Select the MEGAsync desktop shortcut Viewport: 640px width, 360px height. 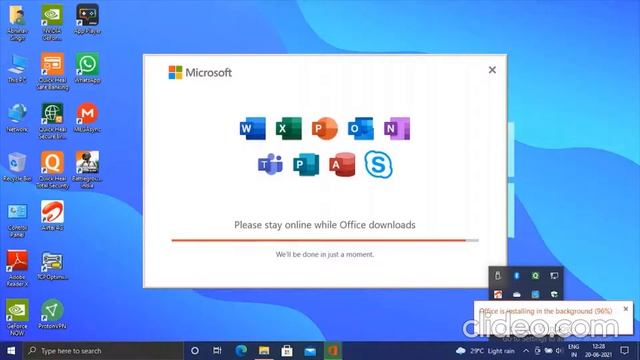tap(87, 117)
